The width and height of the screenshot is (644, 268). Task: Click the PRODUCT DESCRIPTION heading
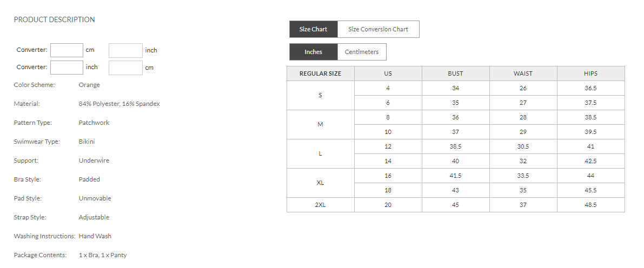(54, 19)
